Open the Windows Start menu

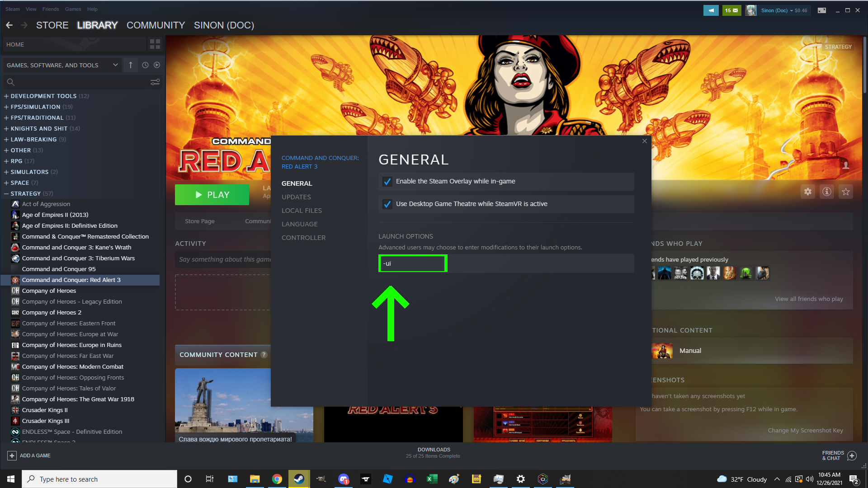click(11, 479)
